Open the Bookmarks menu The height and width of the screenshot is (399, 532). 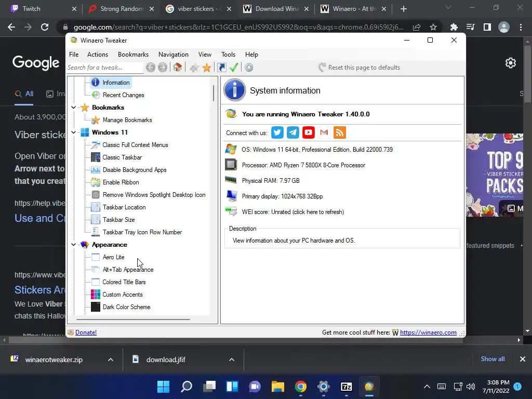(134, 54)
